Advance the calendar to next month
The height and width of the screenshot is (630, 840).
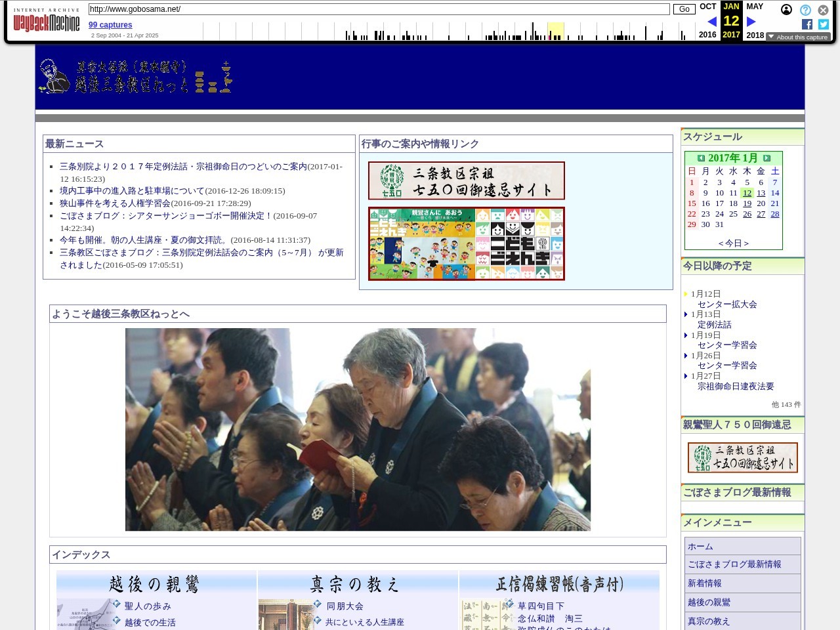[766, 158]
